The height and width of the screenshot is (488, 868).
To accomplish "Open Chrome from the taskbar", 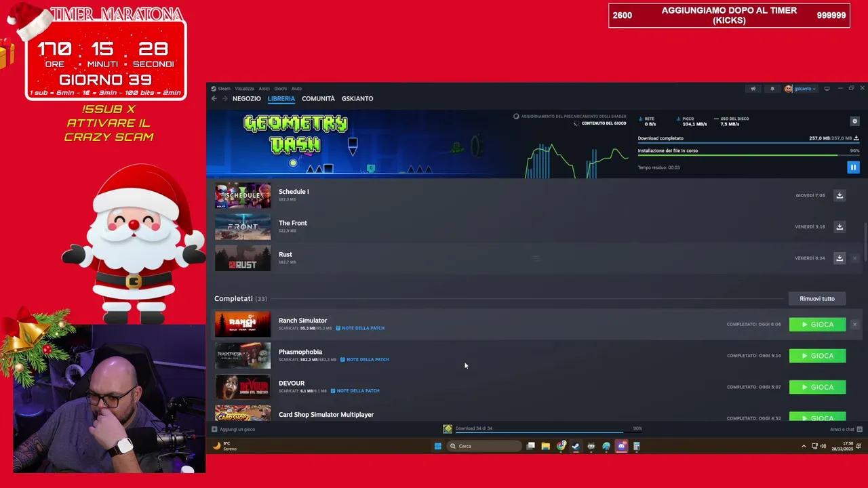I will click(x=561, y=446).
